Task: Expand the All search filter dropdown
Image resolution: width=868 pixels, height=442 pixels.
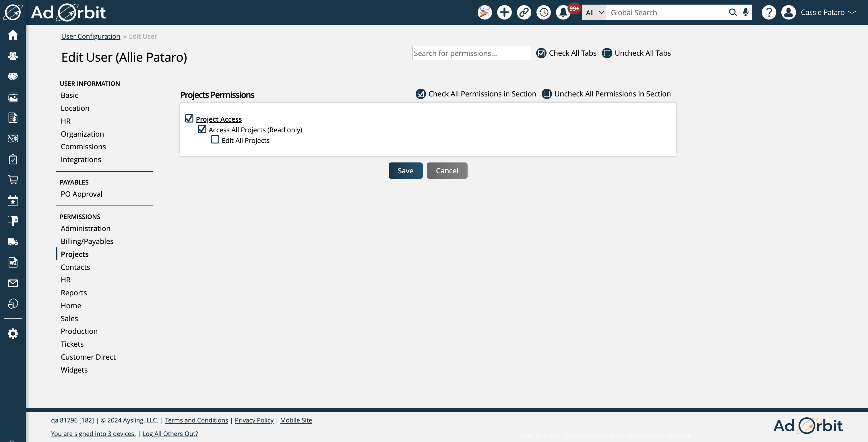Action: pyautogui.click(x=594, y=12)
